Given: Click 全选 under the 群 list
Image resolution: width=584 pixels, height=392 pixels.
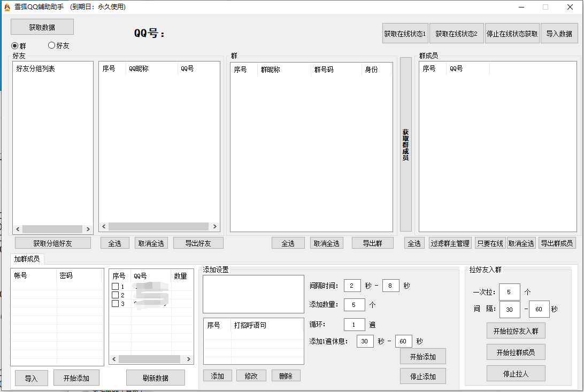Looking at the screenshot, I should [x=288, y=243].
